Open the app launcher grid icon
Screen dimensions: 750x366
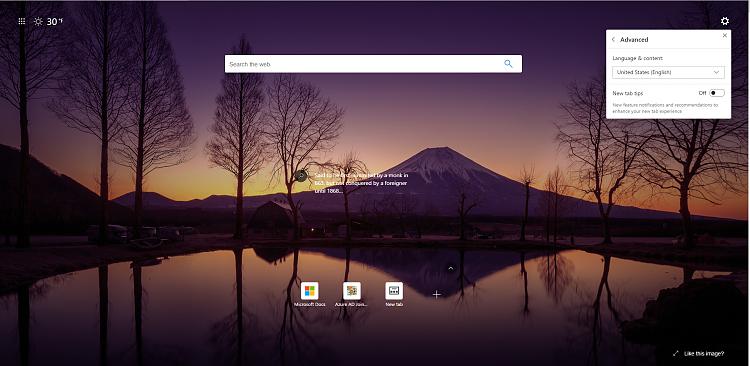(22, 21)
